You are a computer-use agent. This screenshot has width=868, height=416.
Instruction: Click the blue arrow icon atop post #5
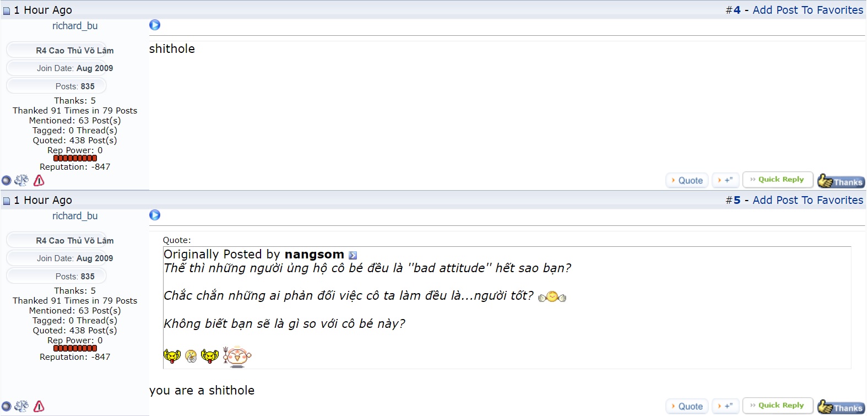click(155, 215)
